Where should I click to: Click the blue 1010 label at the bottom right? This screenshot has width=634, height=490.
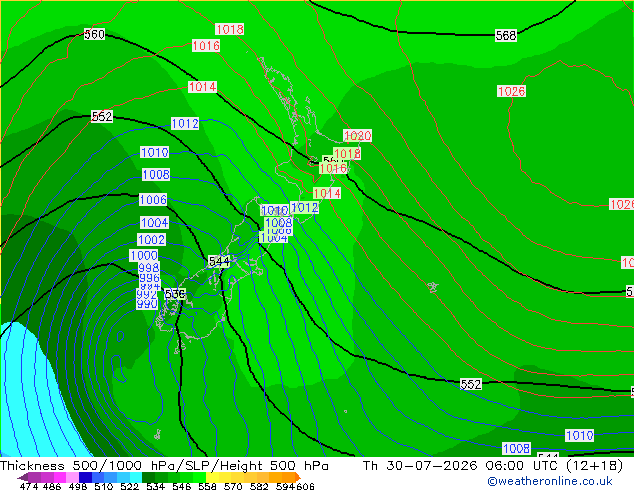[579, 435]
